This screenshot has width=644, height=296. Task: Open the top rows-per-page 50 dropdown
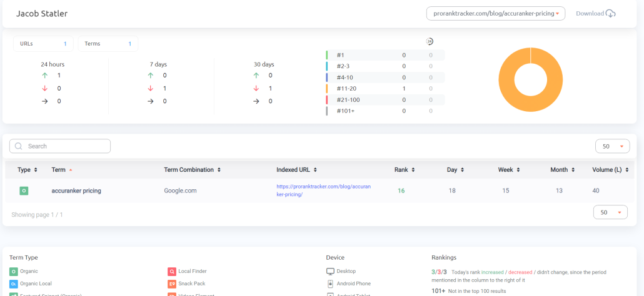pyautogui.click(x=612, y=146)
